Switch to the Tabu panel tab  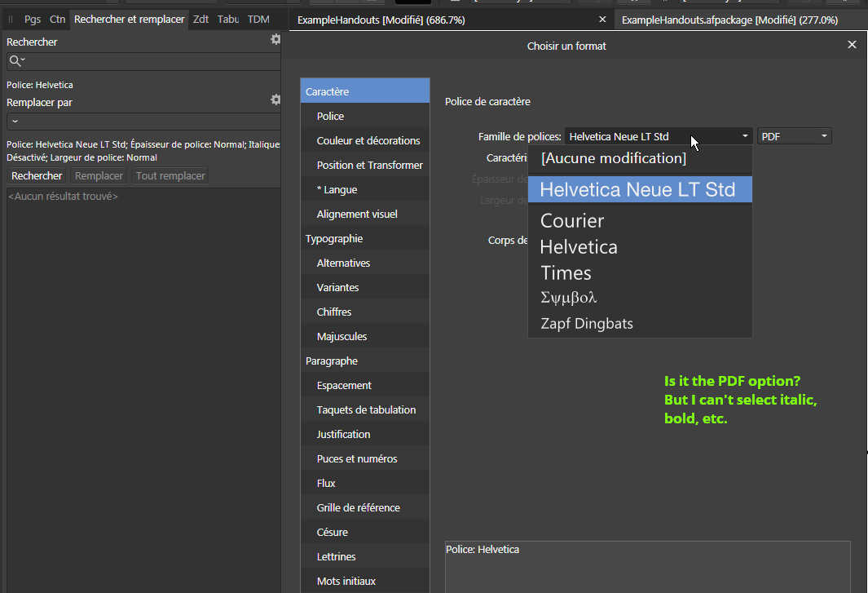click(x=228, y=20)
